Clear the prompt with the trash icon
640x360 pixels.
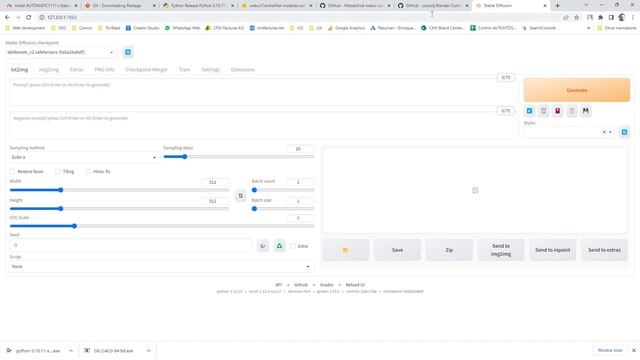(x=543, y=111)
